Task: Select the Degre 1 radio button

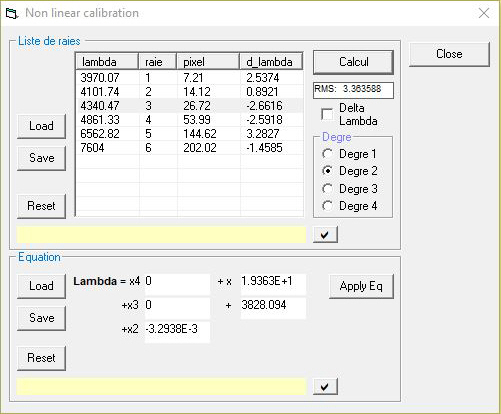Action: [x=327, y=154]
